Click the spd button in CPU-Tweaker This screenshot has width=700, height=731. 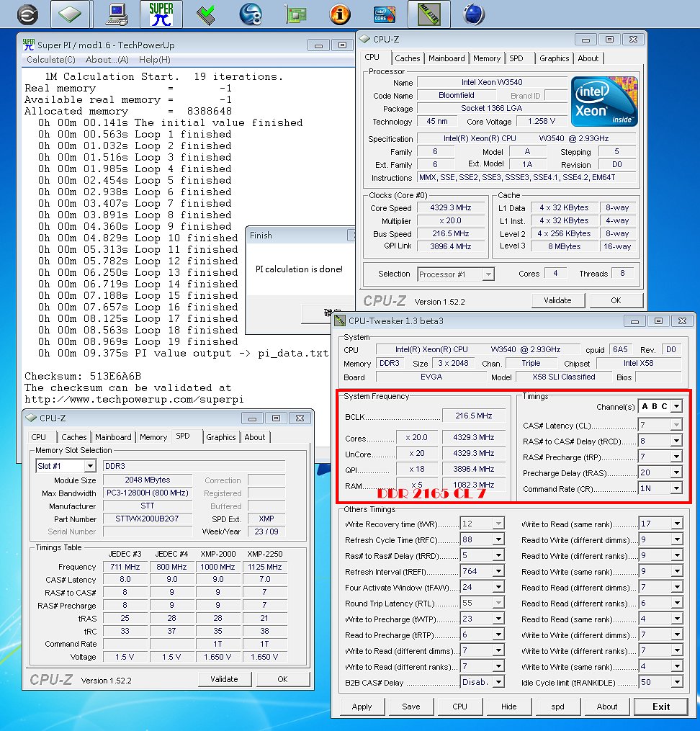pos(558,707)
